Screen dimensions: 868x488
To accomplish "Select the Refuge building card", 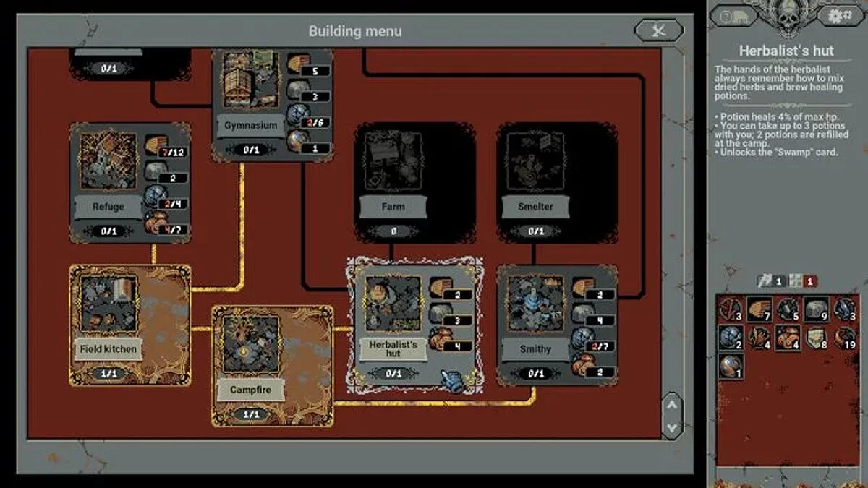I will [x=131, y=183].
